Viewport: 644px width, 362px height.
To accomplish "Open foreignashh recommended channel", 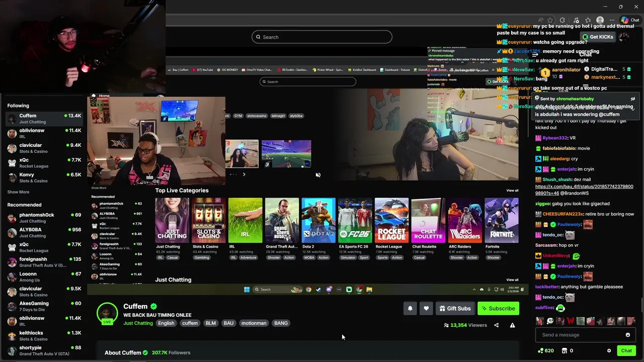I will 44,262.
